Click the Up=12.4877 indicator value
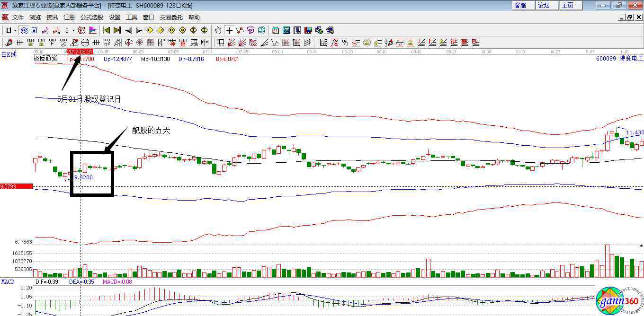Viewport: 644px width, 316px height. [x=118, y=59]
